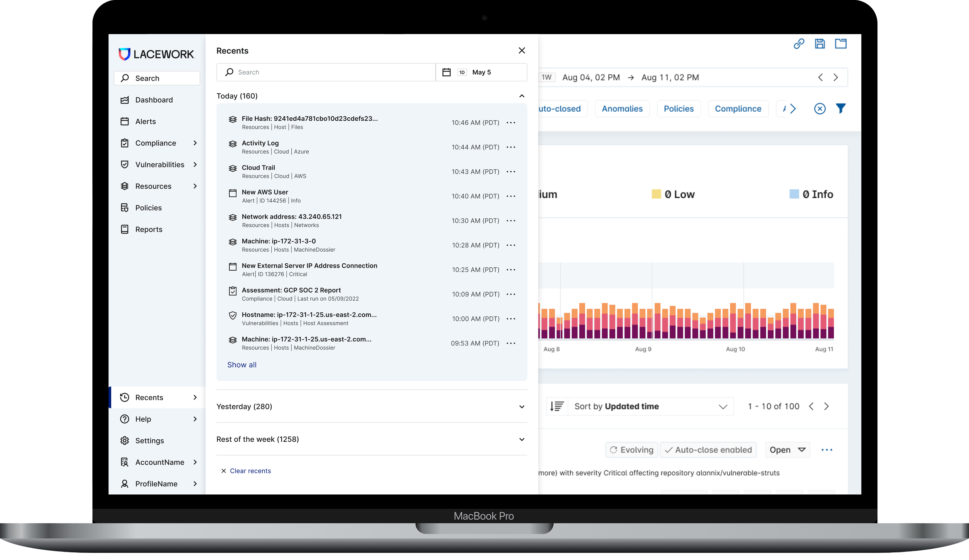This screenshot has height=560, width=969.
Task: Open more options for Network address row
Action: point(511,221)
